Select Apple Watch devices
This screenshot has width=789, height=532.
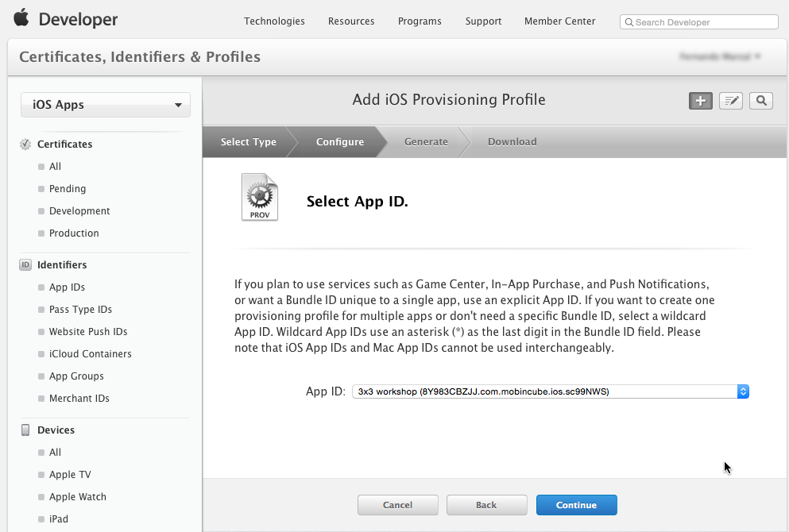[78, 496]
